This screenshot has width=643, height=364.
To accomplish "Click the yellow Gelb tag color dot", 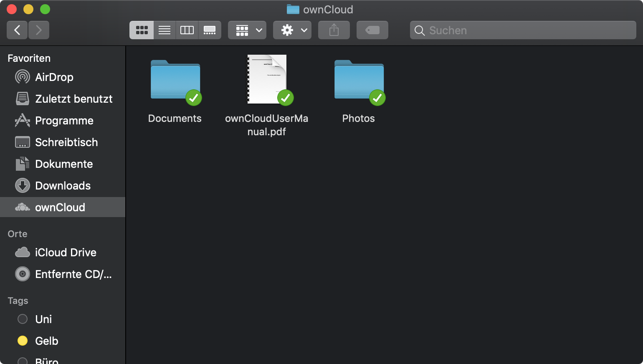I will 23,341.
